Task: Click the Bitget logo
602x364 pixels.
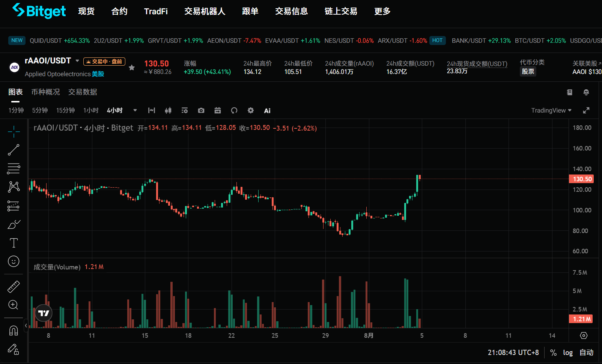Action: coord(39,11)
